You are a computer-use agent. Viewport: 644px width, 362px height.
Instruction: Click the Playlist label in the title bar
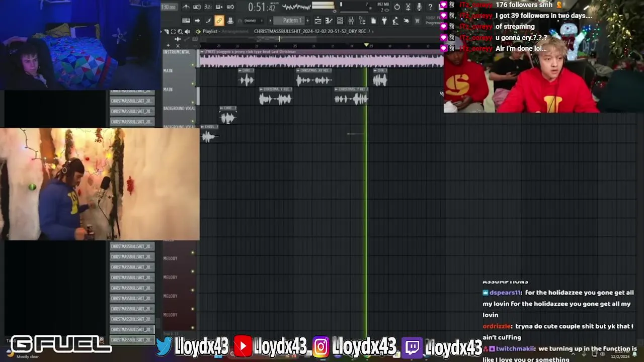[210, 32]
